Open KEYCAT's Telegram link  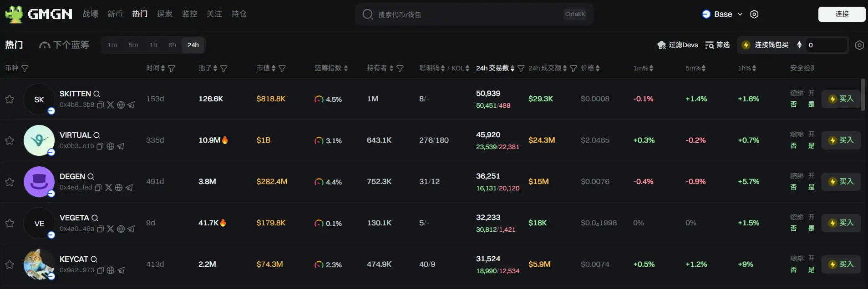coord(121,270)
